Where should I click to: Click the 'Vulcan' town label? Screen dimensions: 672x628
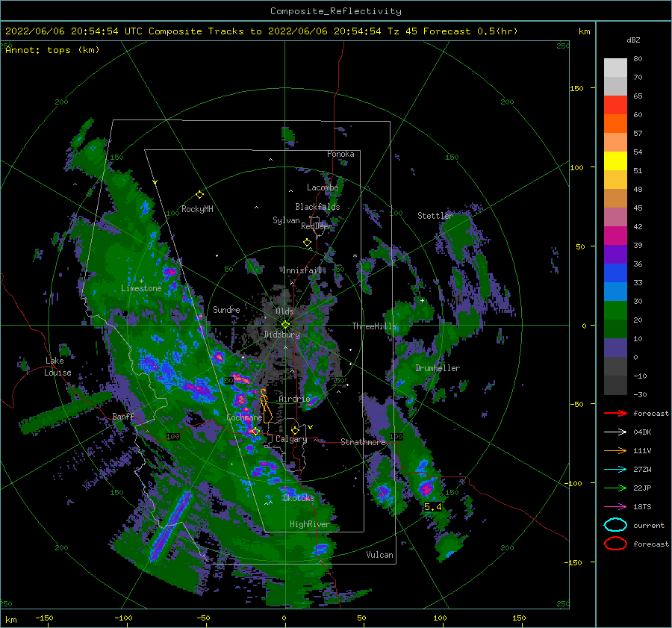tap(379, 555)
